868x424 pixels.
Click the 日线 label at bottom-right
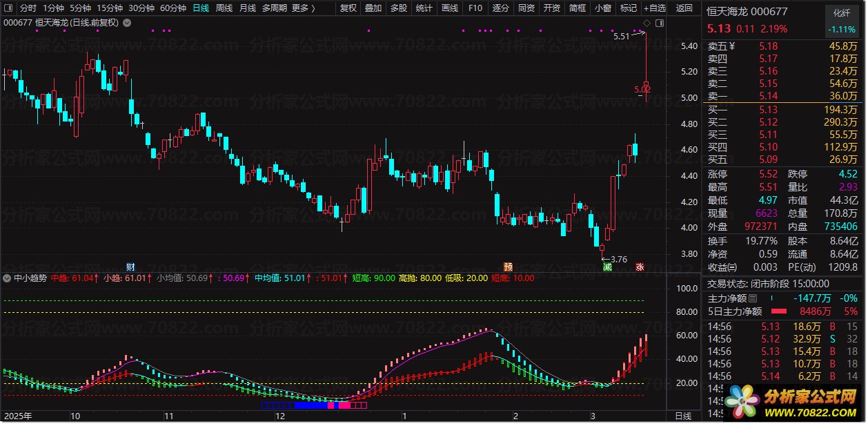[683, 416]
